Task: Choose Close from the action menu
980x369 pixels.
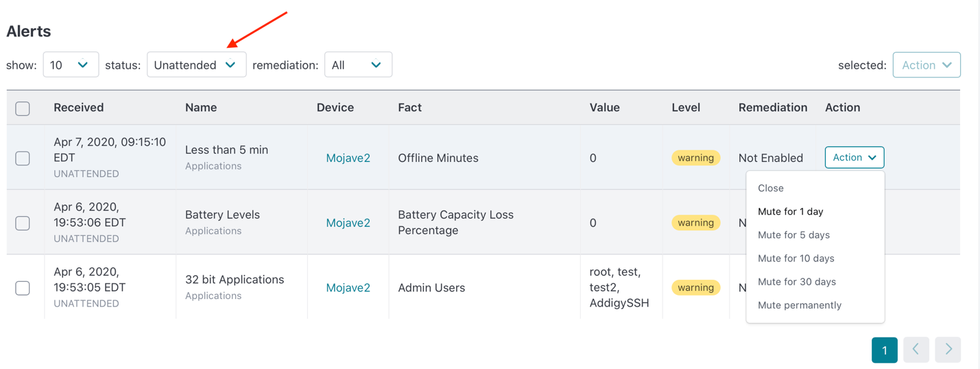Action: tap(771, 188)
